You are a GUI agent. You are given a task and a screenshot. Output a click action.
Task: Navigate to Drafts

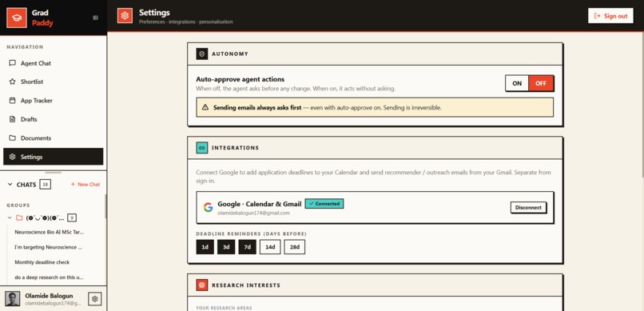(x=54, y=119)
